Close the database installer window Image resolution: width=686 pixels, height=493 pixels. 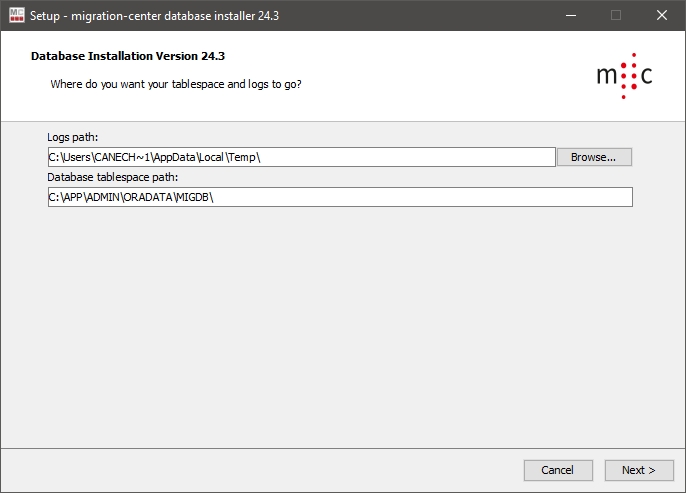pyautogui.click(x=662, y=15)
